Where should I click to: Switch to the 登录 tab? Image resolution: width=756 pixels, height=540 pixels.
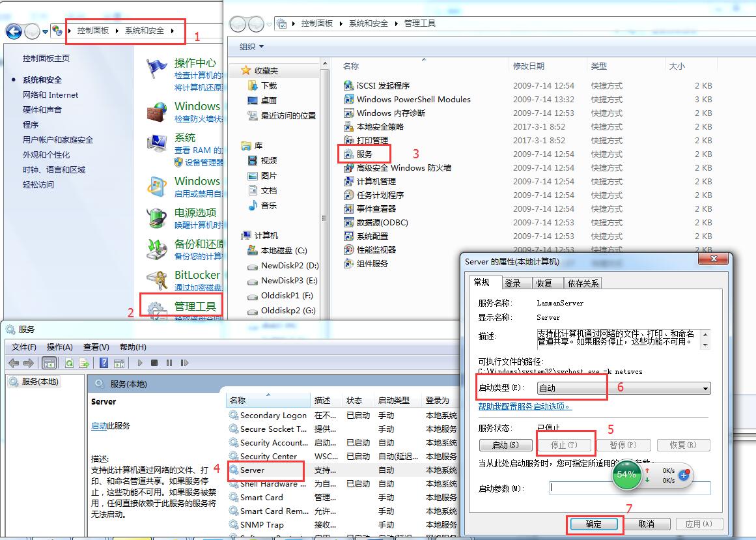(x=517, y=283)
